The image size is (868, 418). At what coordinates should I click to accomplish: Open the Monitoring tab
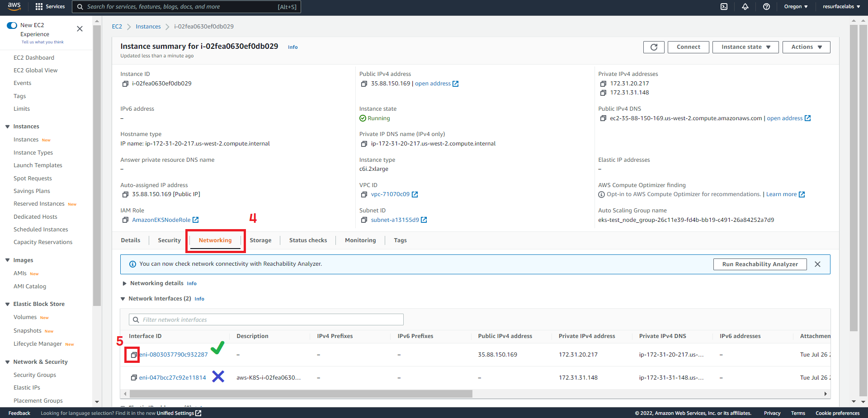click(x=360, y=240)
